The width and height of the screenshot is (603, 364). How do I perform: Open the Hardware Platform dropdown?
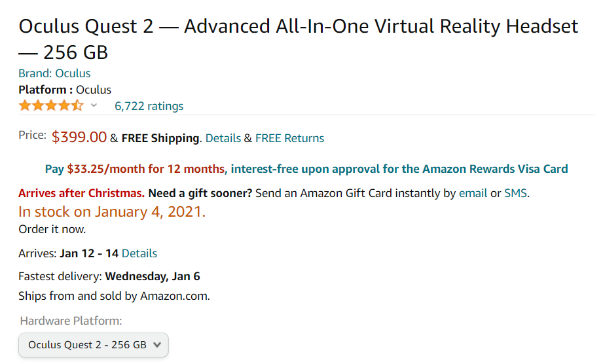click(94, 345)
